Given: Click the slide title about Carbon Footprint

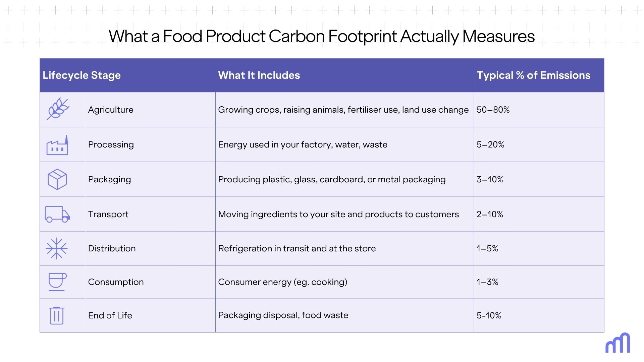Looking at the screenshot, I should 322,36.
